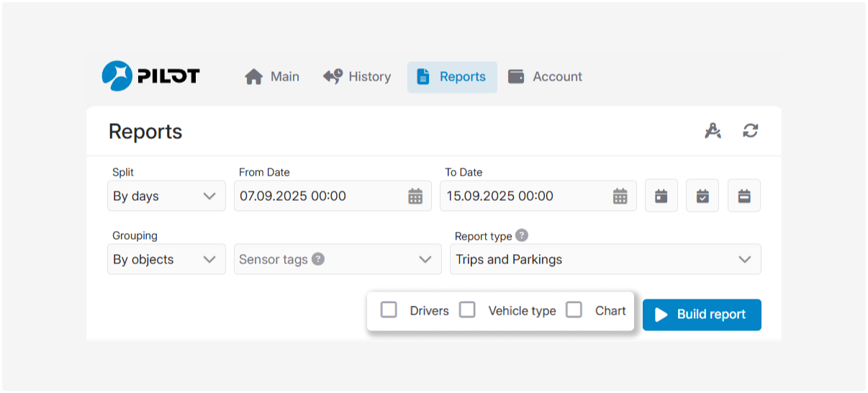
Task: Click the drafting compass icon in Reports header
Action: tap(713, 131)
